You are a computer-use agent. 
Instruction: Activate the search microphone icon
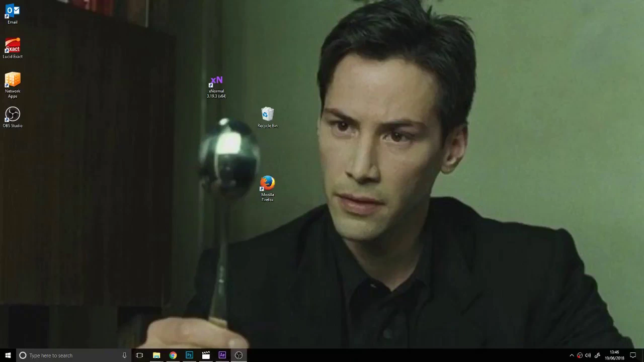[x=124, y=355]
